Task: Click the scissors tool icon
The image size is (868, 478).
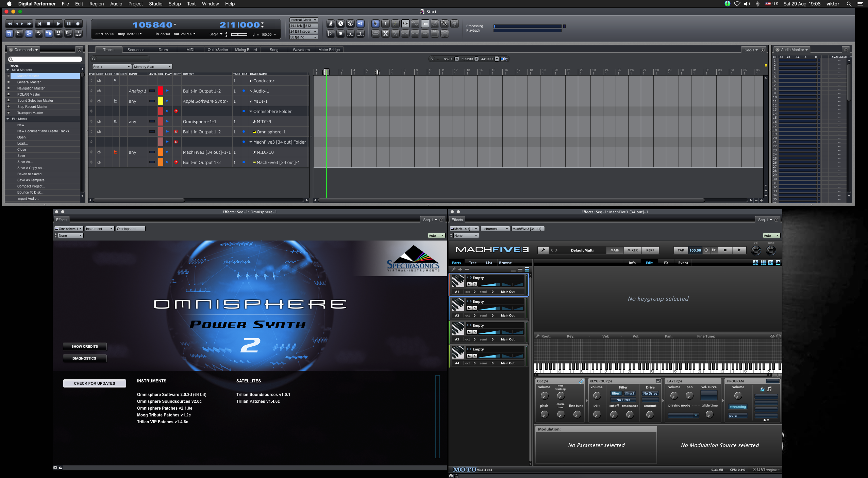Action: click(395, 33)
